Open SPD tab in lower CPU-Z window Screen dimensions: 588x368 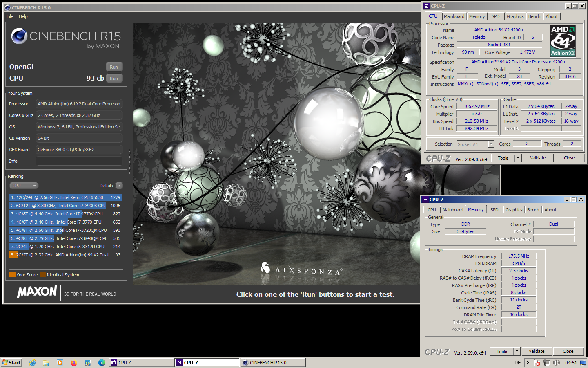coord(494,210)
